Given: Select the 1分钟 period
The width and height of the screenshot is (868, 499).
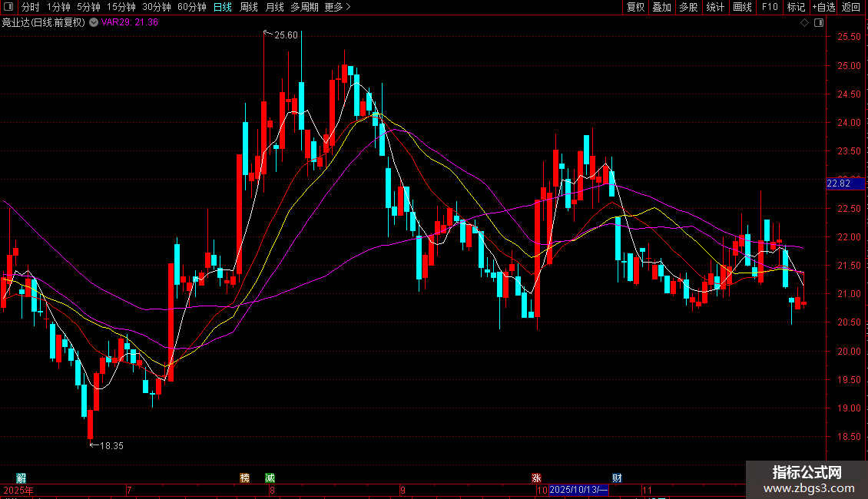Looking at the screenshot, I should [x=58, y=7].
